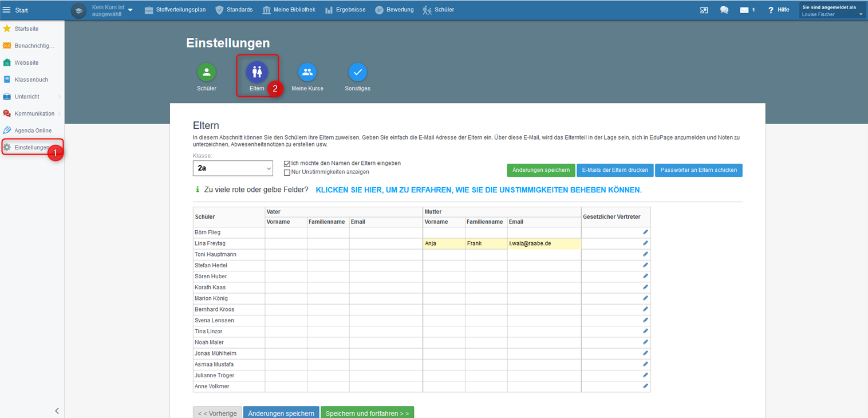Image resolution: width=868 pixels, height=418 pixels.
Task: Click E-Mails der Eltern drucken button
Action: [615, 170]
